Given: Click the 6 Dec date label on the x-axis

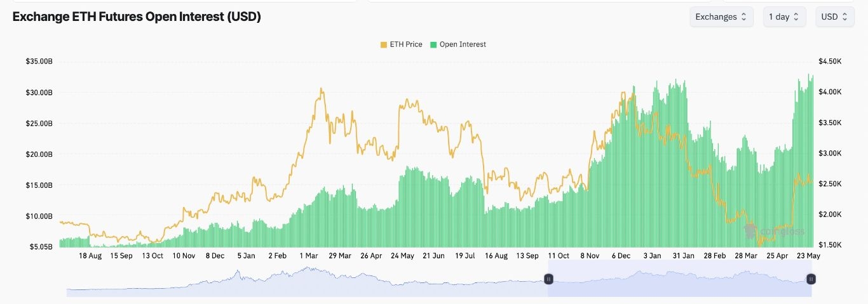Looking at the screenshot, I should coord(621,256).
